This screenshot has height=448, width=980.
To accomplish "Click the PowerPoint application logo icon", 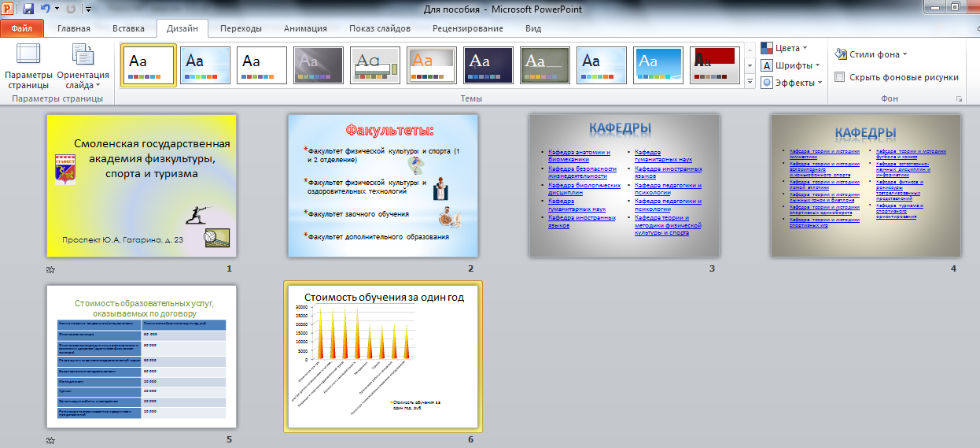I will pos(9,9).
